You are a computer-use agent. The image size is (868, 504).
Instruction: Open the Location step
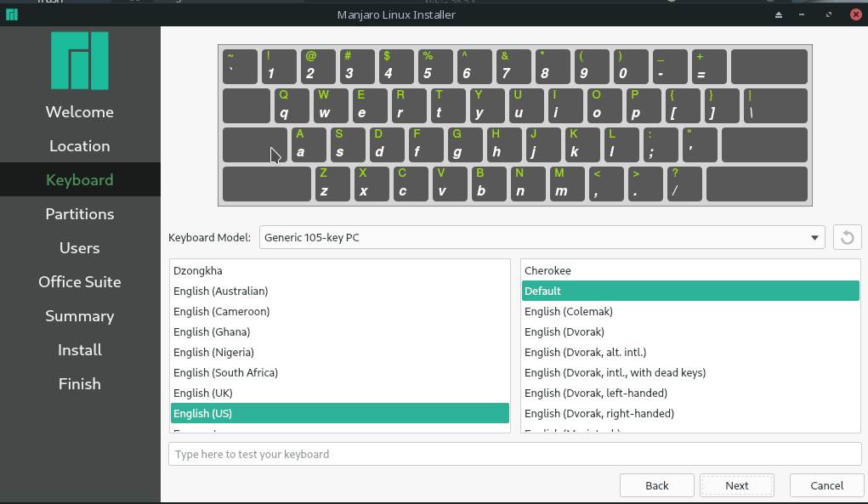click(79, 145)
